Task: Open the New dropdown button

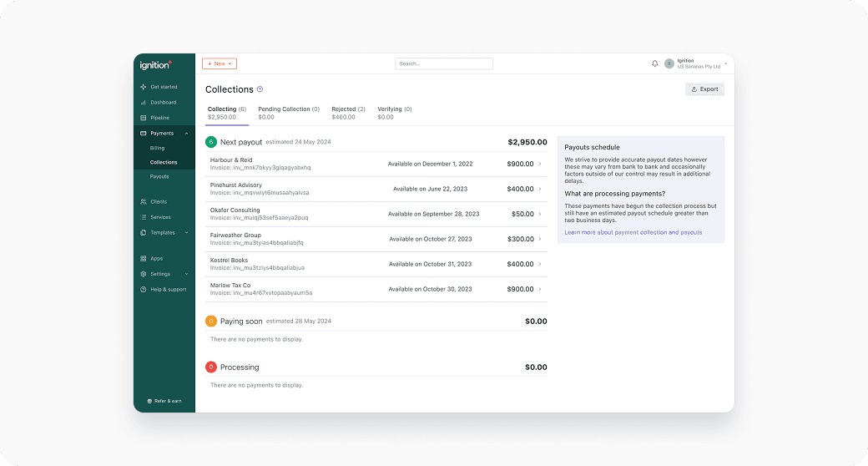Action: pyautogui.click(x=220, y=63)
